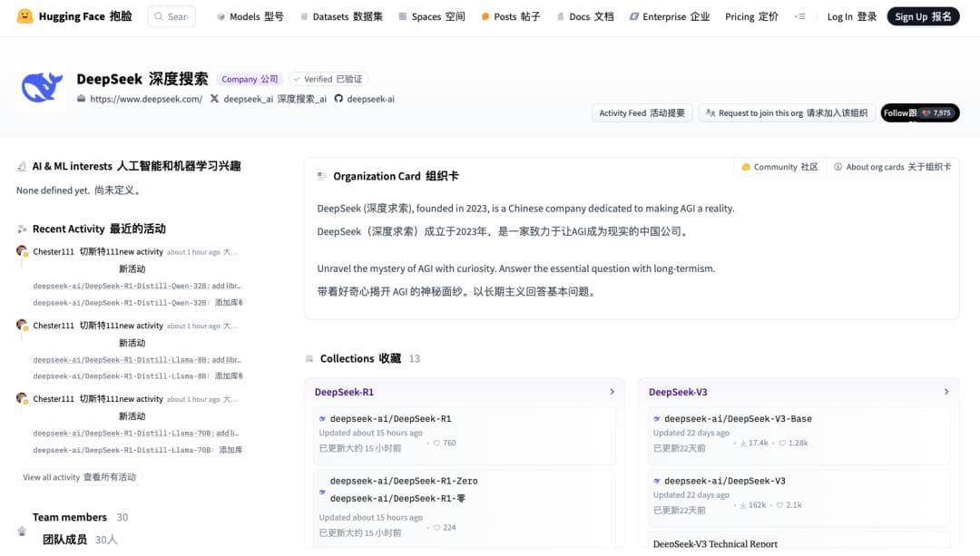Viewport: 980px width, 556px height.
Task: Click the Models navigation item
Action: [x=250, y=16]
